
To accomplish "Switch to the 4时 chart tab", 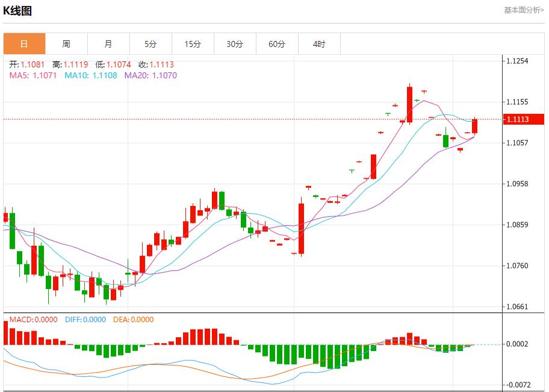I will coord(319,44).
